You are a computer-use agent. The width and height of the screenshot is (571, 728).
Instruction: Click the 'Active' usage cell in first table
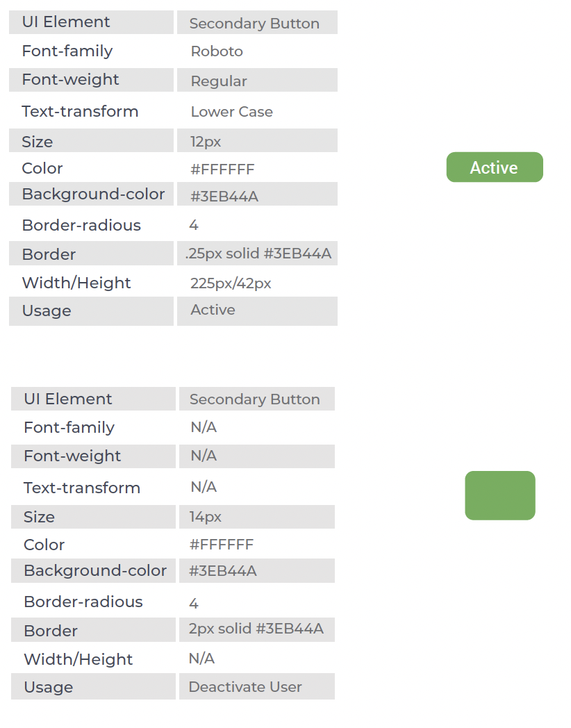[x=213, y=310]
